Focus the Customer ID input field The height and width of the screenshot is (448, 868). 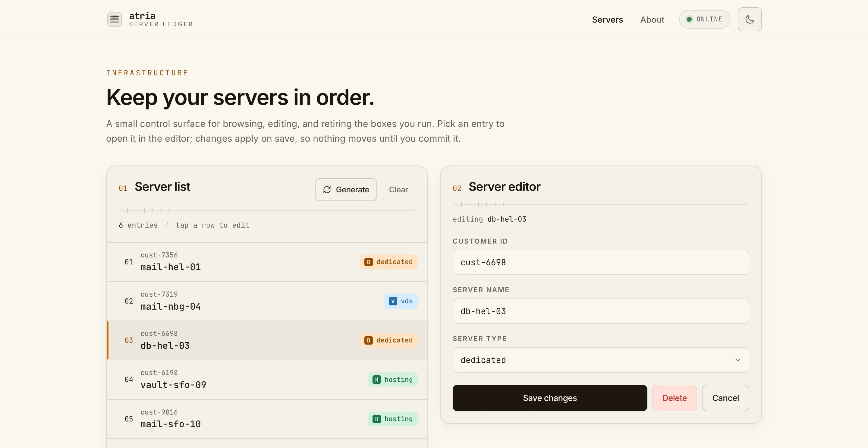tap(600, 262)
